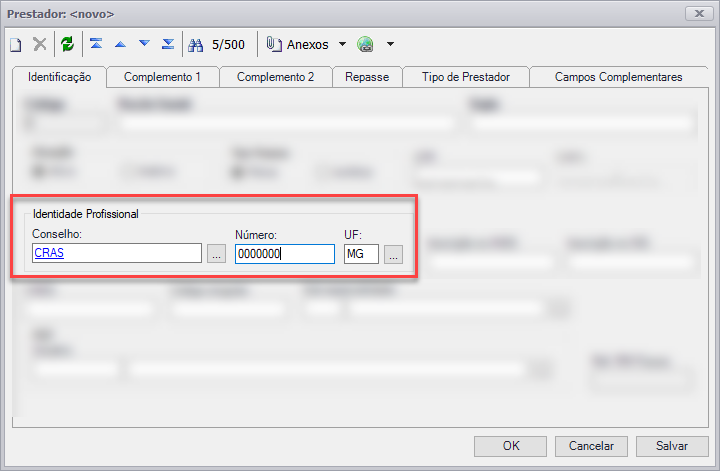Switch to Complemento 2 tab
The height and width of the screenshot is (471, 720).
pos(276,77)
